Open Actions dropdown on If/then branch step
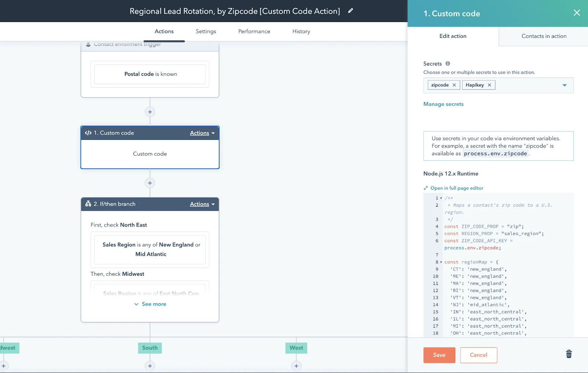The image size is (588, 373). coord(202,204)
